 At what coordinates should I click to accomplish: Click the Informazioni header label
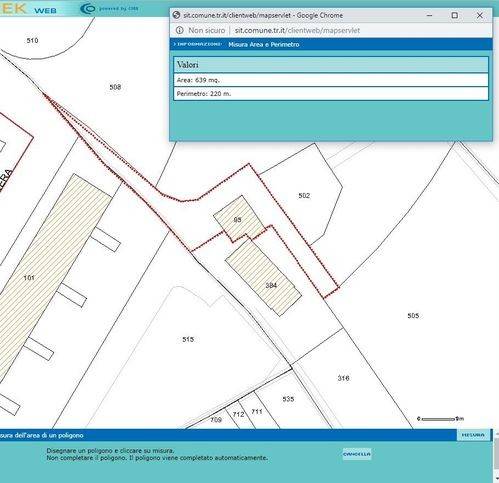point(198,44)
